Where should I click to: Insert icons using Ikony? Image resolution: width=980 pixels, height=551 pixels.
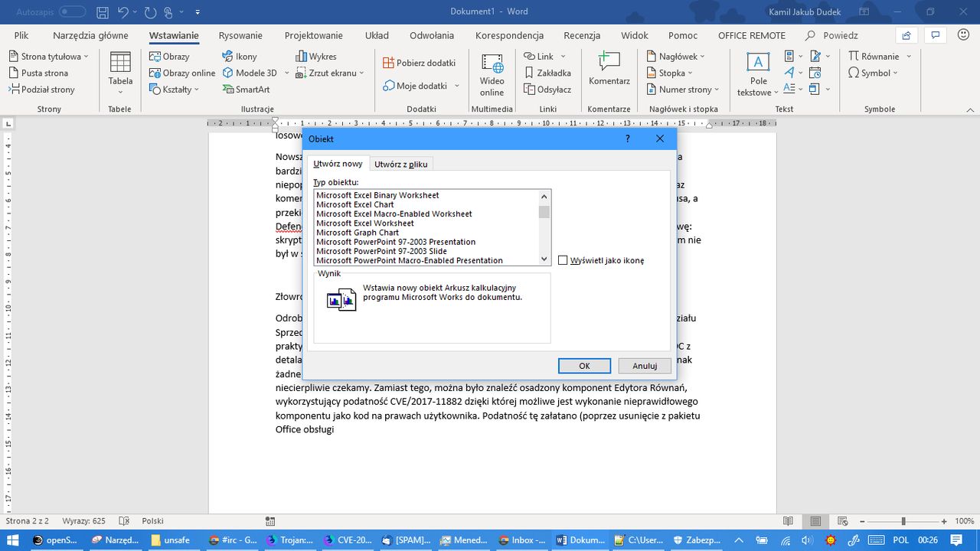coord(240,57)
